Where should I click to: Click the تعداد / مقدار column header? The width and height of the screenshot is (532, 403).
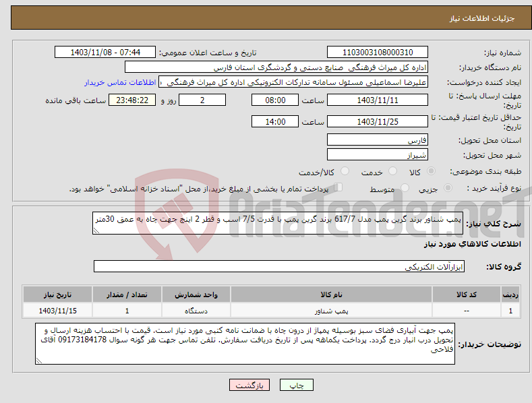point(127,294)
